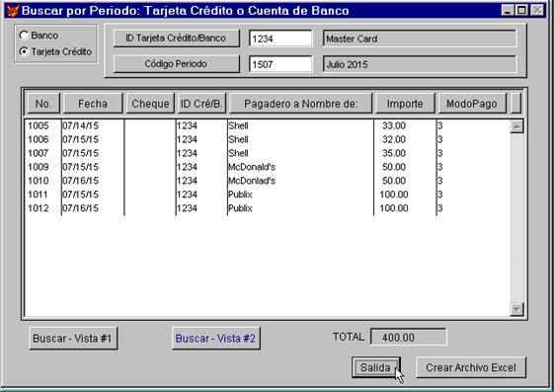This screenshot has width=554, height=392.
Task: Click the payee Publix in row 1012
Action: tap(240, 208)
